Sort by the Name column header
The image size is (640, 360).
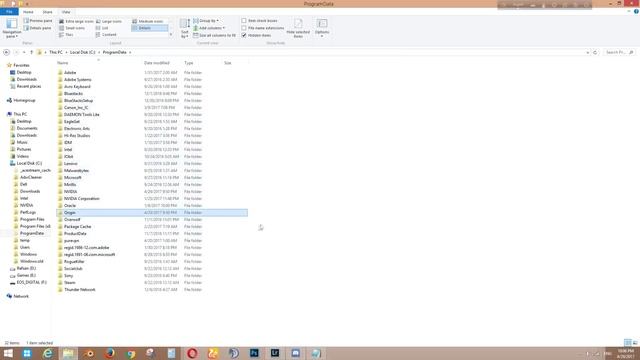pos(62,63)
